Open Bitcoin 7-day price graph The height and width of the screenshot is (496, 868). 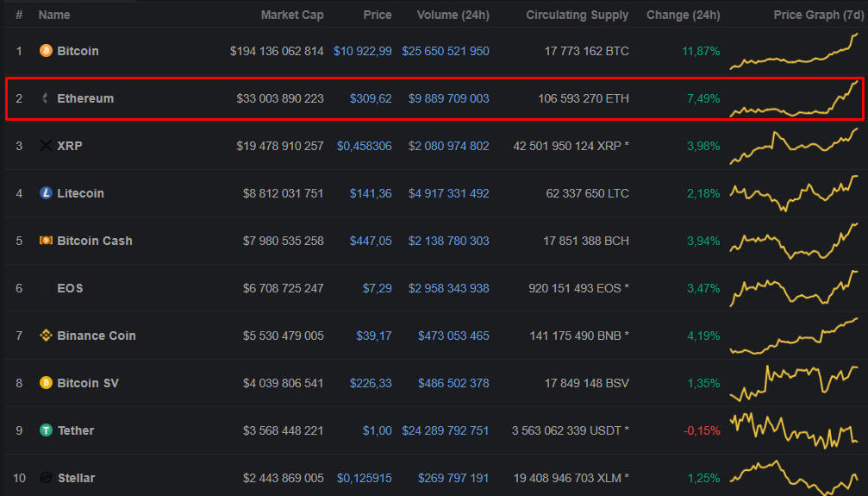795,51
